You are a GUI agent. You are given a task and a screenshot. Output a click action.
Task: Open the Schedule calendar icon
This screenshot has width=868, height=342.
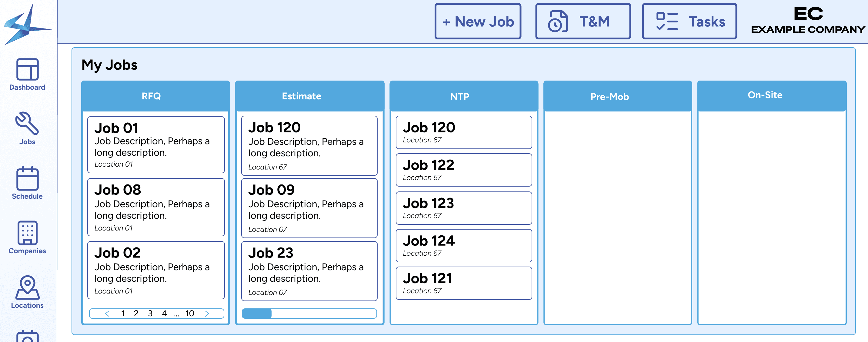coord(27,179)
